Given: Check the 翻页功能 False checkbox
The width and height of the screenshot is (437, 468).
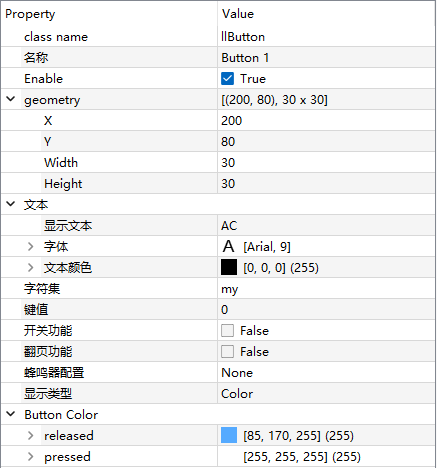Looking at the screenshot, I should click(227, 352).
